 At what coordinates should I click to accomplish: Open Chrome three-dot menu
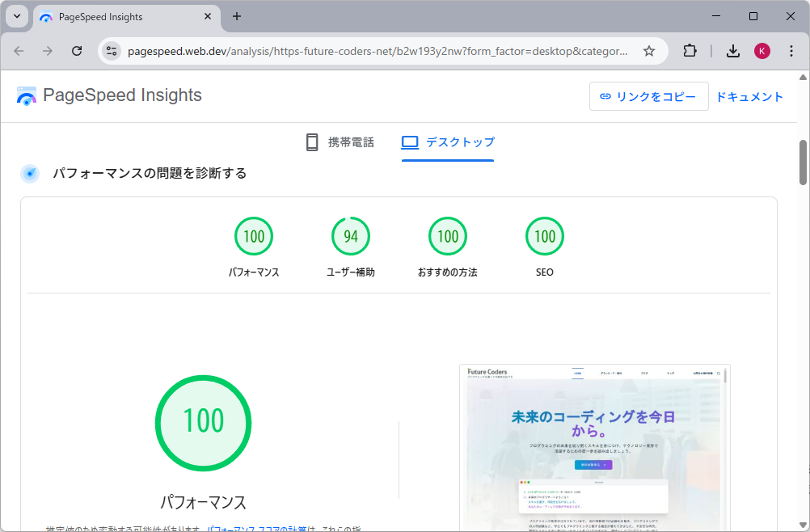[791, 51]
